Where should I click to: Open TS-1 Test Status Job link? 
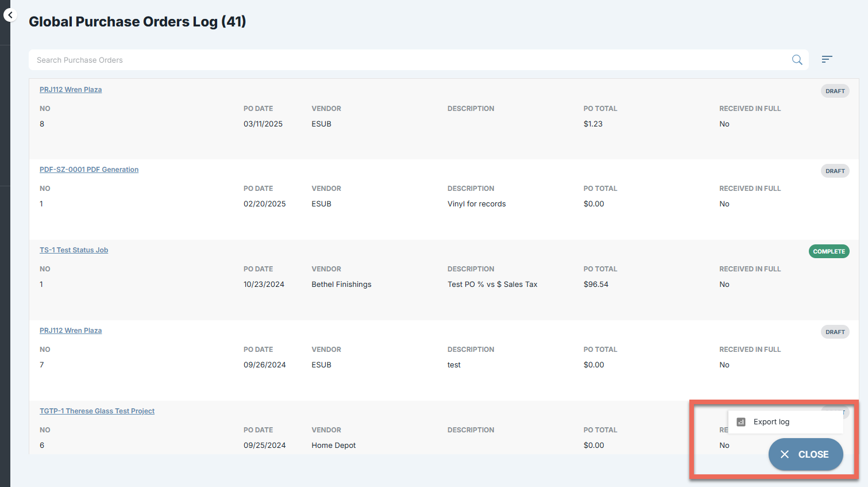(x=74, y=250)
